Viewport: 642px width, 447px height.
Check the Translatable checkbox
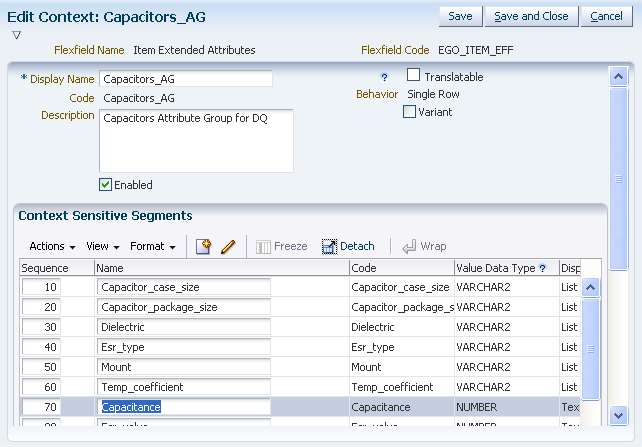point(413,75)
